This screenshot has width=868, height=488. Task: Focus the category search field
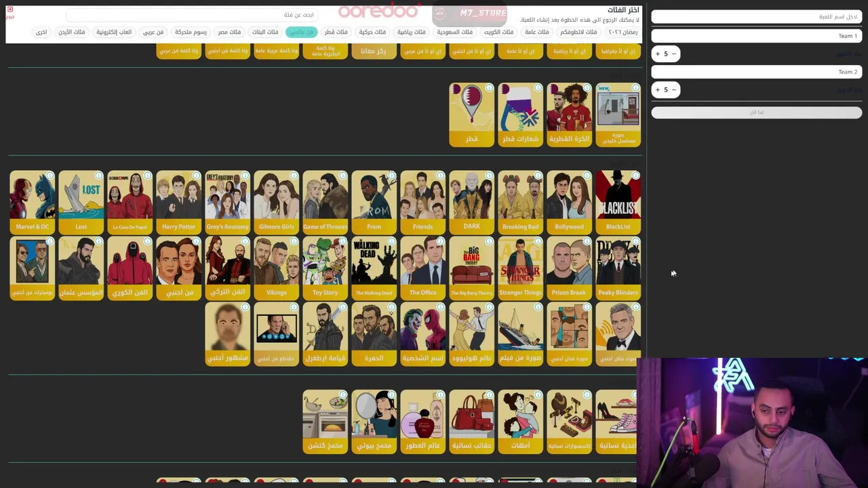[193, 14]
